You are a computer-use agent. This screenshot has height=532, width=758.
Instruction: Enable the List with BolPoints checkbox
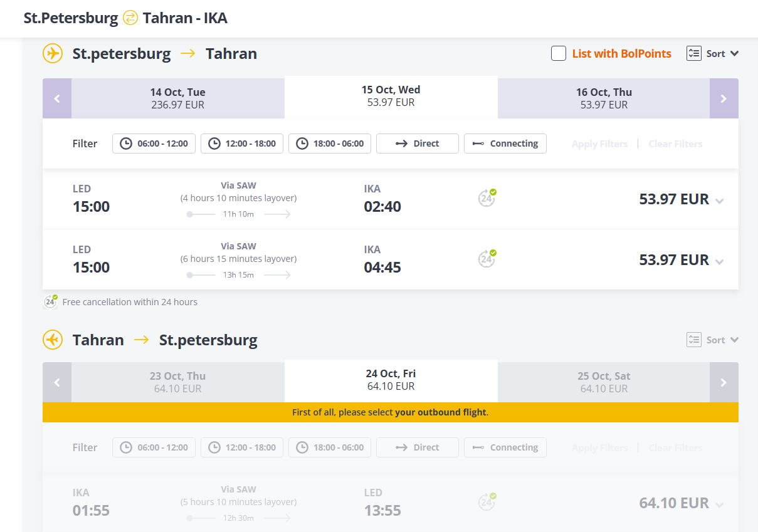(x=559, y=53)
